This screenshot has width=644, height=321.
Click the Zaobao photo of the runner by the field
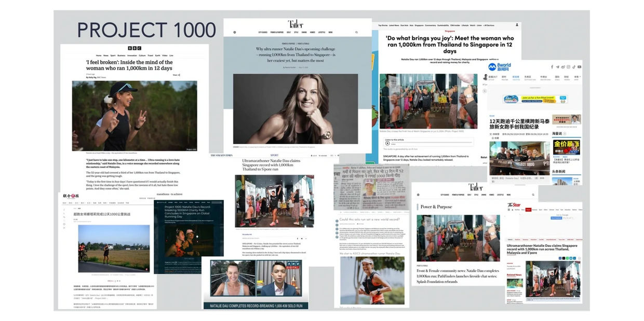(x=114, y=248)
